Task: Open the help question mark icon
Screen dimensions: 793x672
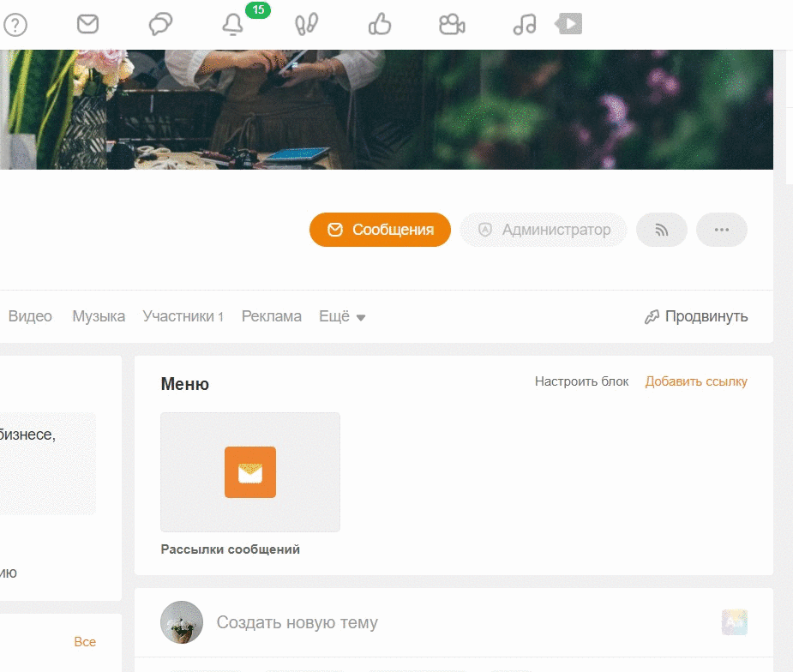Action: pos(15,25)
